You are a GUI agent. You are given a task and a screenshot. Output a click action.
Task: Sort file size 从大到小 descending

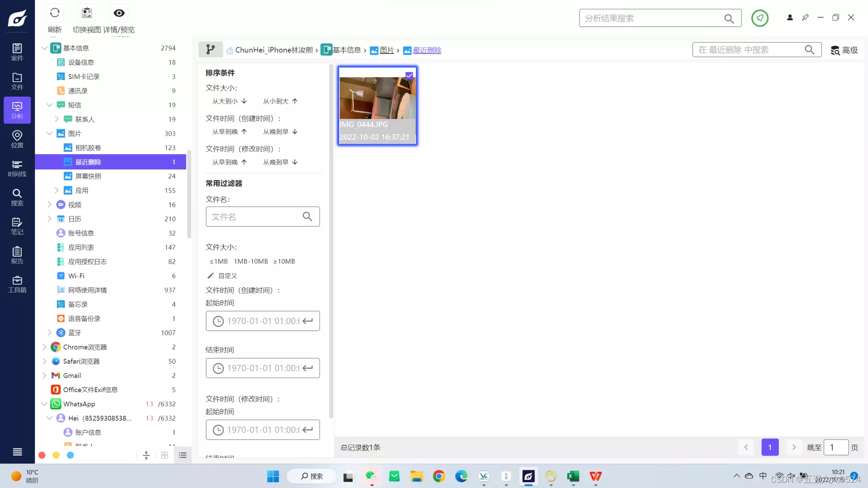[x=230, y=101]
